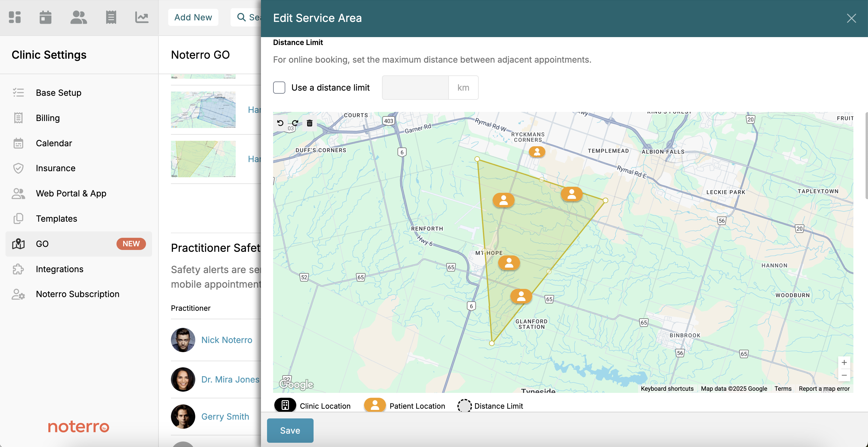Click the distance limit km input field

[415, 88]
